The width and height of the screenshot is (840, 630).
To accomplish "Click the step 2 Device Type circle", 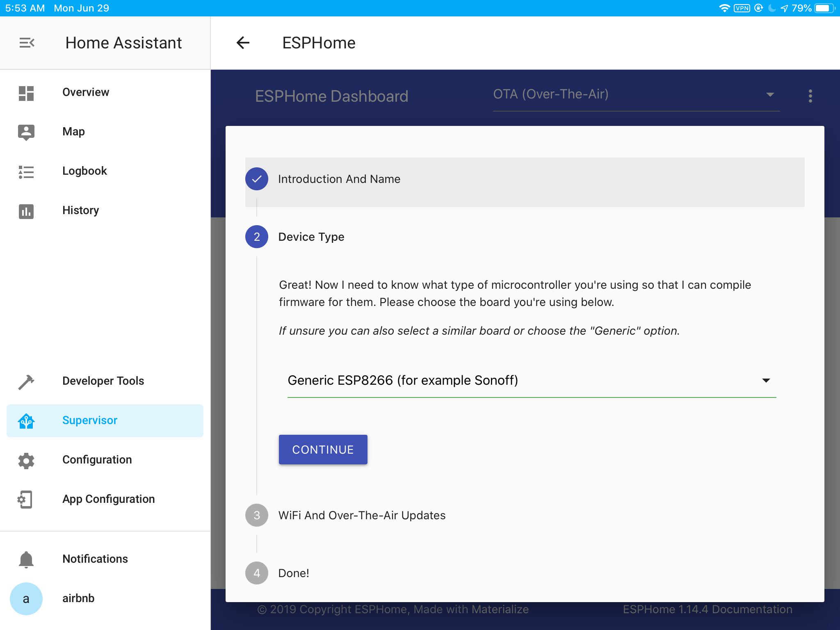I will pyautogui.click(x=257, y=237).
